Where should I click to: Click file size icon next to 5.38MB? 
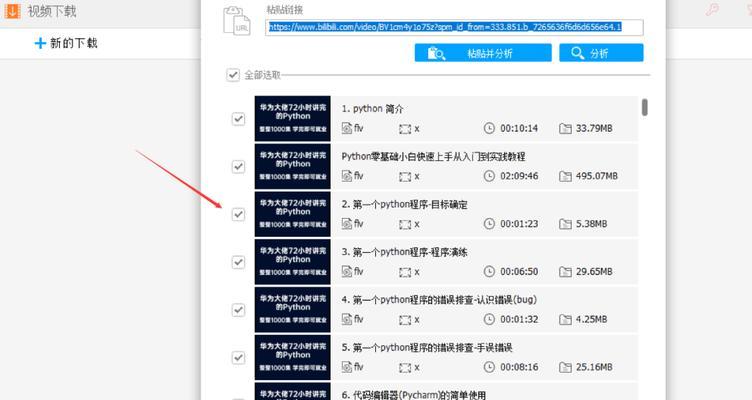pos(565,224)
